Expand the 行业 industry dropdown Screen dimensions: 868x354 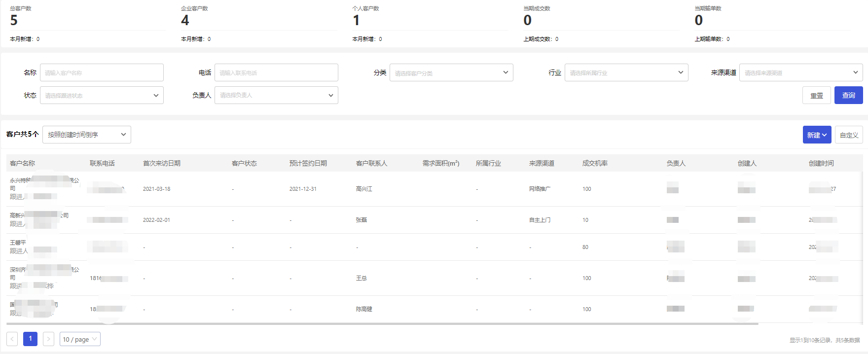click(x=626, y=72)
